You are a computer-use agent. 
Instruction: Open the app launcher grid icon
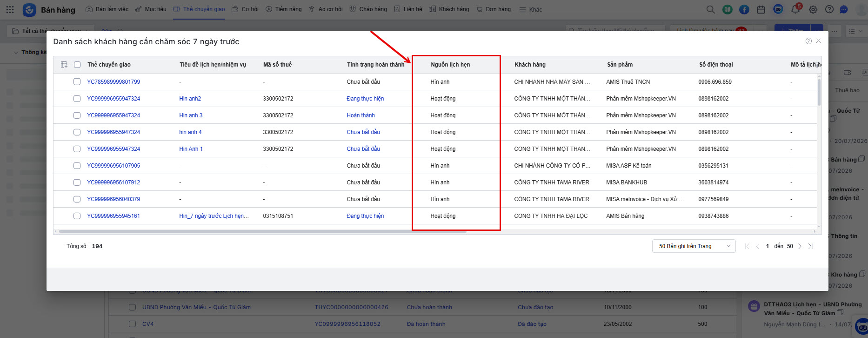[x=10, y=9]
